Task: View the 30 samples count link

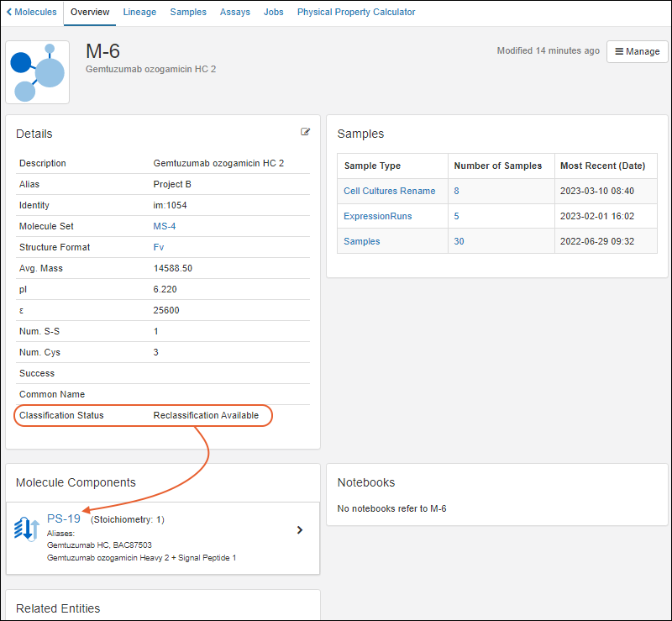Action: click(x=459, y=241)
